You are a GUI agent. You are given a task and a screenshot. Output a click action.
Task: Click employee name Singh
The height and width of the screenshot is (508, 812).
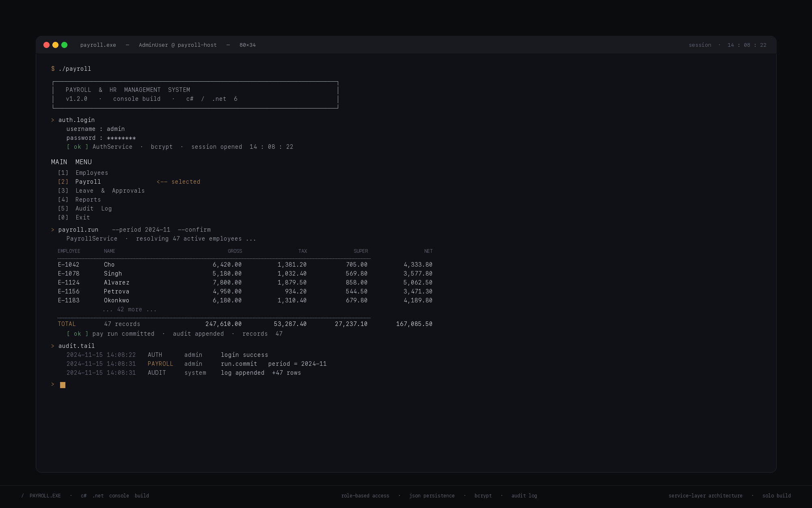click(113, 274)
